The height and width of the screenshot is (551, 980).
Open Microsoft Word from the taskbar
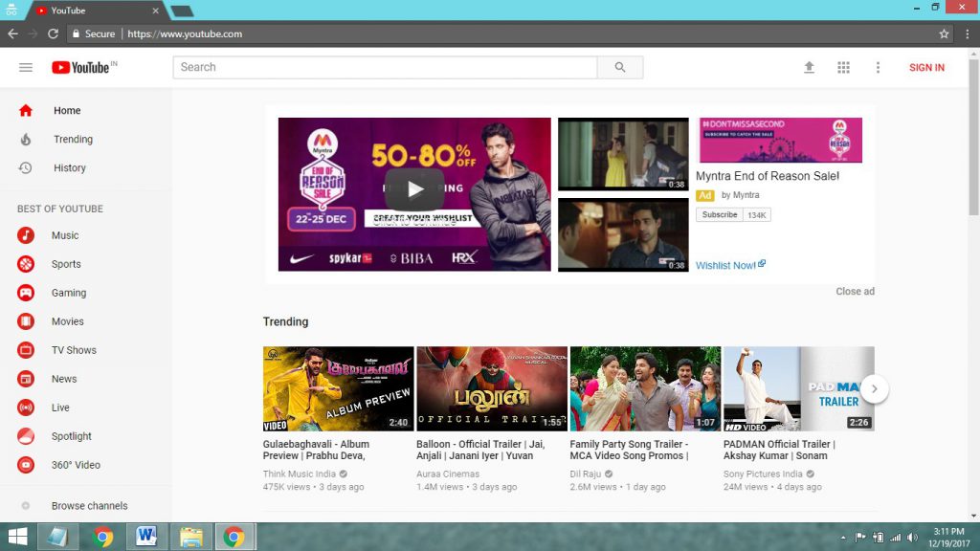pos(146,537)
